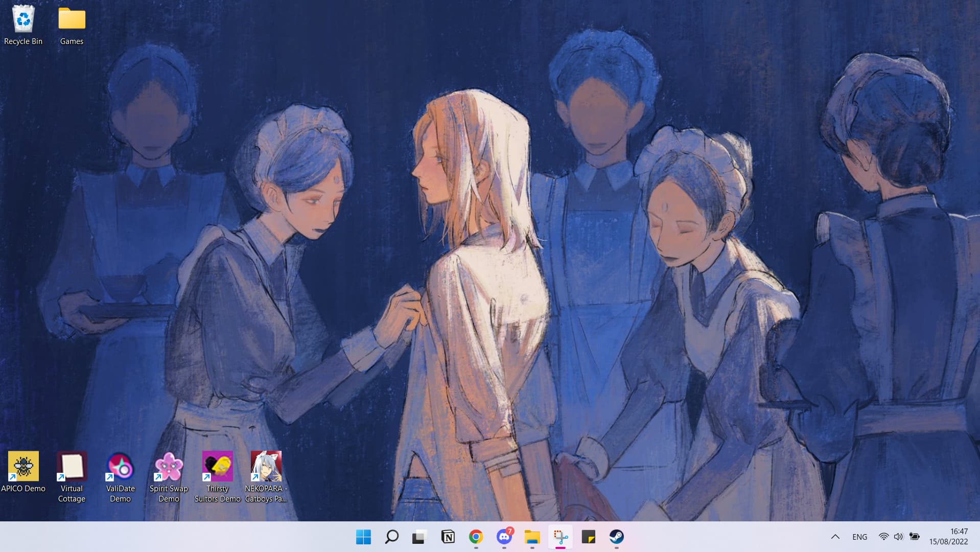Open Task View from taskbar
Viewport: 980px width, 552px height.
[x=419, y=537]
